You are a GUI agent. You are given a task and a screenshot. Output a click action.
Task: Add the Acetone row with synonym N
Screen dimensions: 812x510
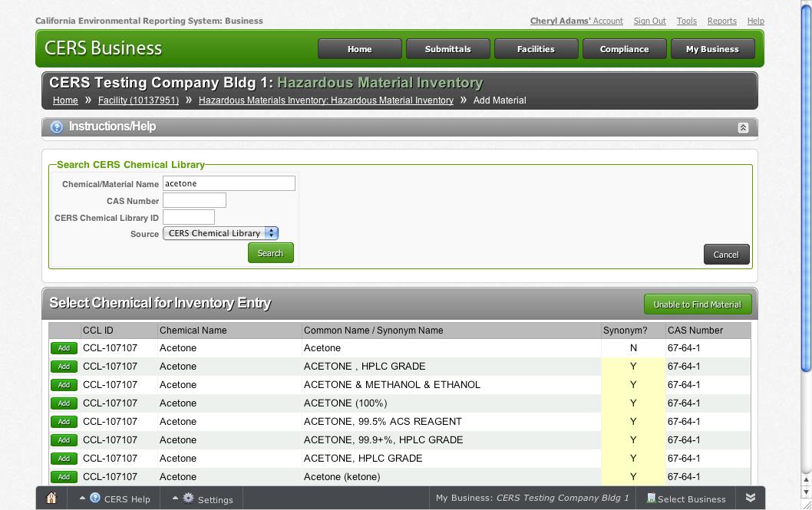pos(64,348)
